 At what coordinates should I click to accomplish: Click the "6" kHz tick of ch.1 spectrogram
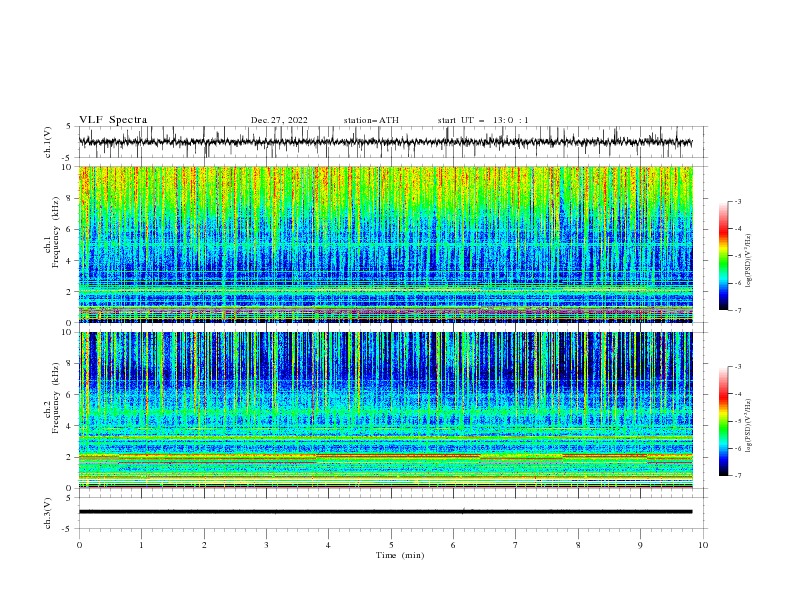[x=70, y=230]
